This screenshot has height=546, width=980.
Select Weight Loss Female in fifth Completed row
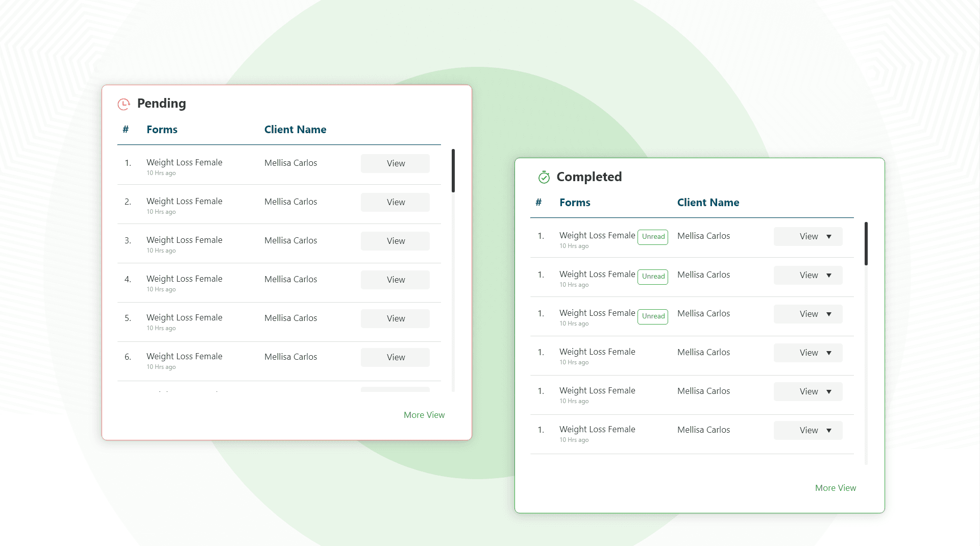point(597,390)
